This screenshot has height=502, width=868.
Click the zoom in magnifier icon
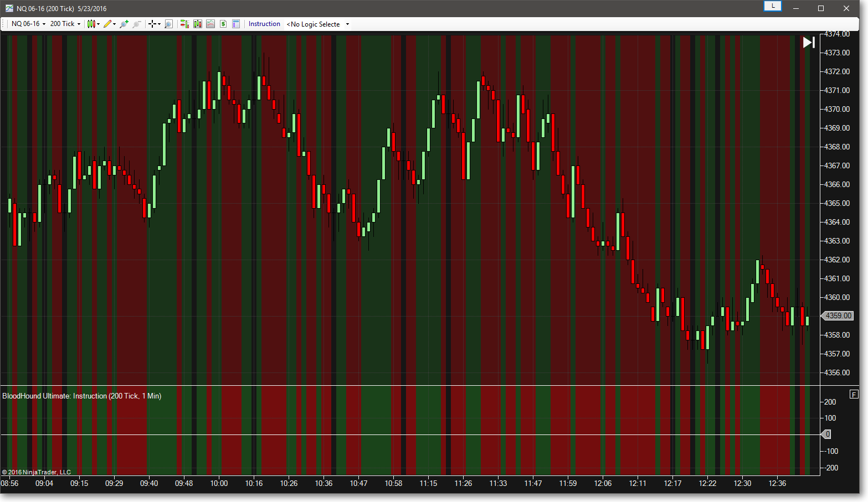[124, 24]
